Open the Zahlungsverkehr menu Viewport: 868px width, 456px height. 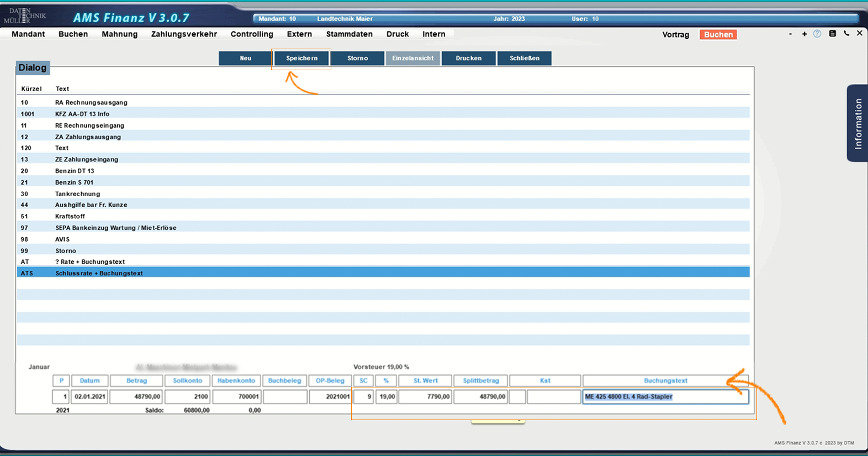pyautogui.click(x=184, y=34)
